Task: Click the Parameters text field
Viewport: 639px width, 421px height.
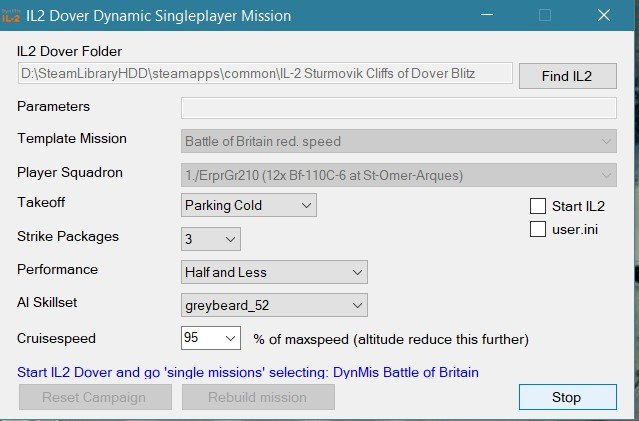Action: 398,108
